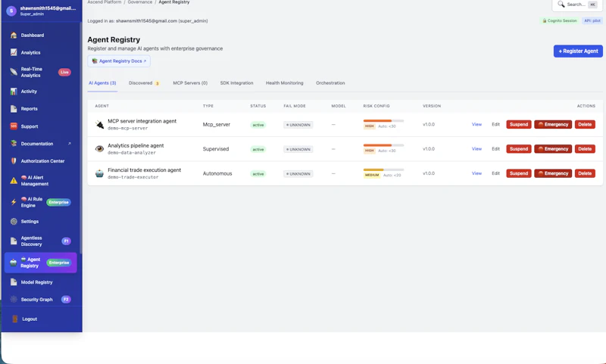Click the API: pilot badge
606x364 pixels.
coord(592,21)
